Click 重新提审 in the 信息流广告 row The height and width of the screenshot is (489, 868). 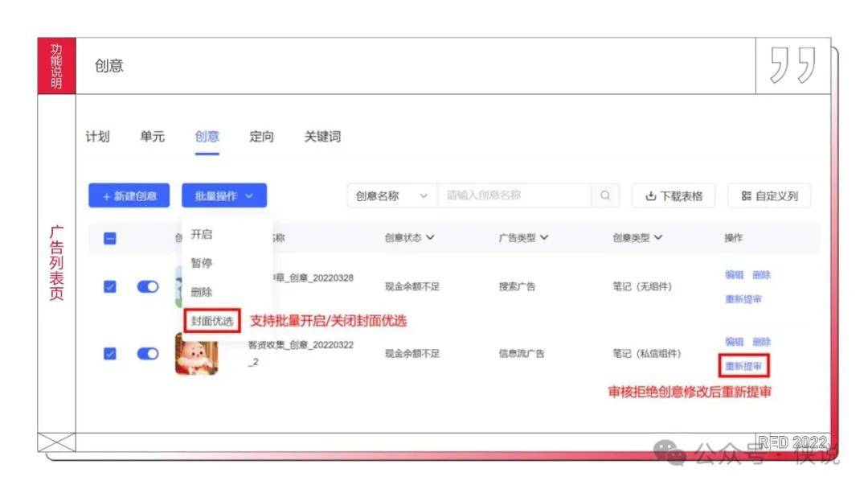click(743, 366)
